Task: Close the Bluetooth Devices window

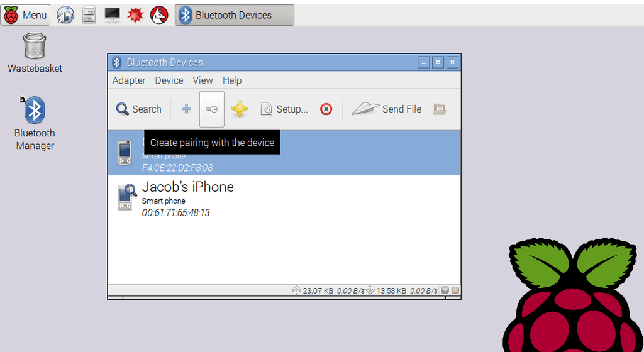Action: (x=452, y=62)
